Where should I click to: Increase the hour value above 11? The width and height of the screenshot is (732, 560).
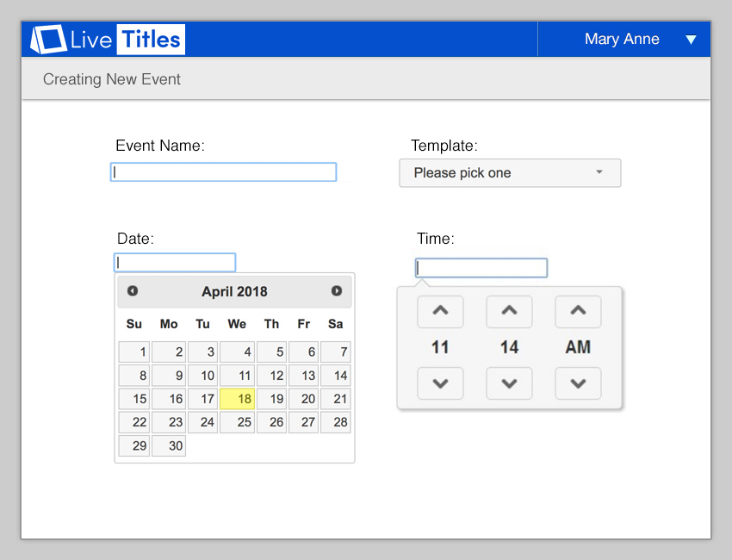click(x=440, y=311)
